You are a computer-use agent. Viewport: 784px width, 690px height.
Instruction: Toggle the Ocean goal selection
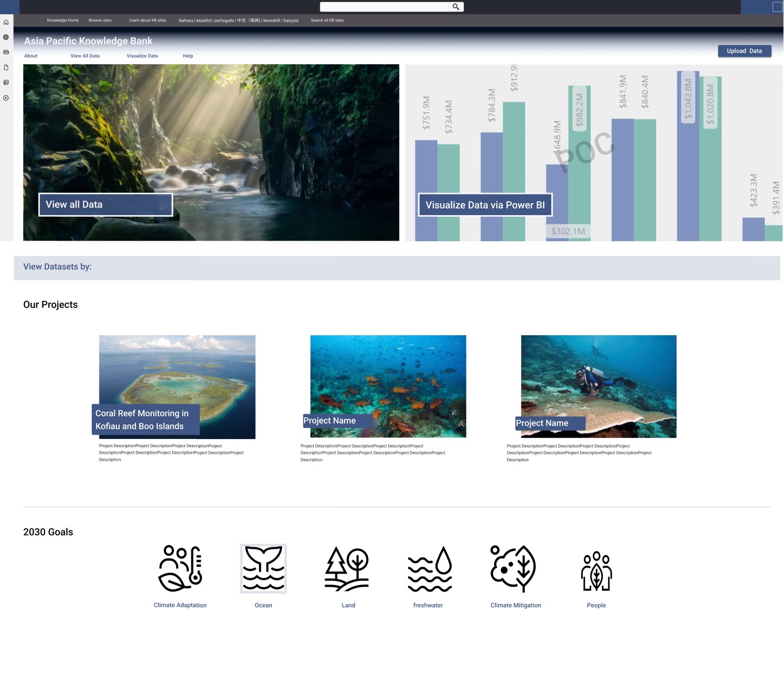pos(263,568)
